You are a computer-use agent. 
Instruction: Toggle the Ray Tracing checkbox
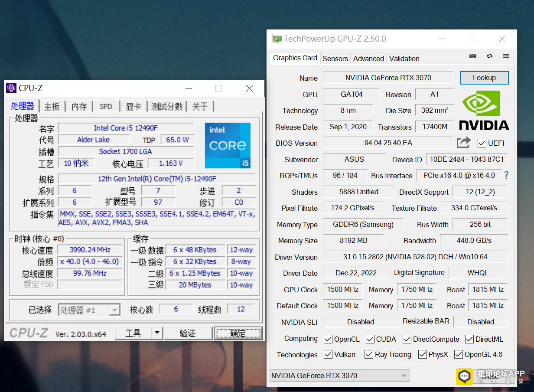369,354
